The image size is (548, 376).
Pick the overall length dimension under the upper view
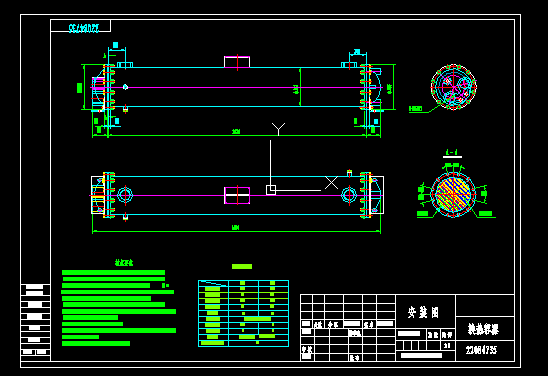click(237, 132)
